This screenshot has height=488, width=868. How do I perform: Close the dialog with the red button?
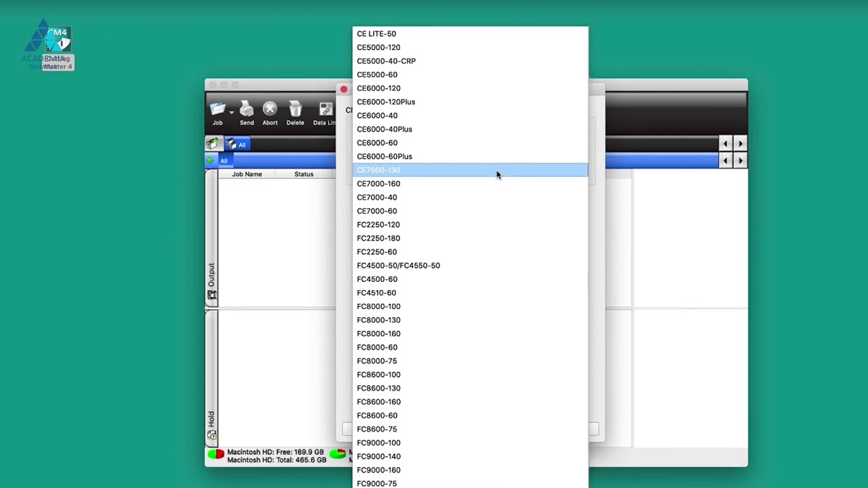[x=344, y=89]
